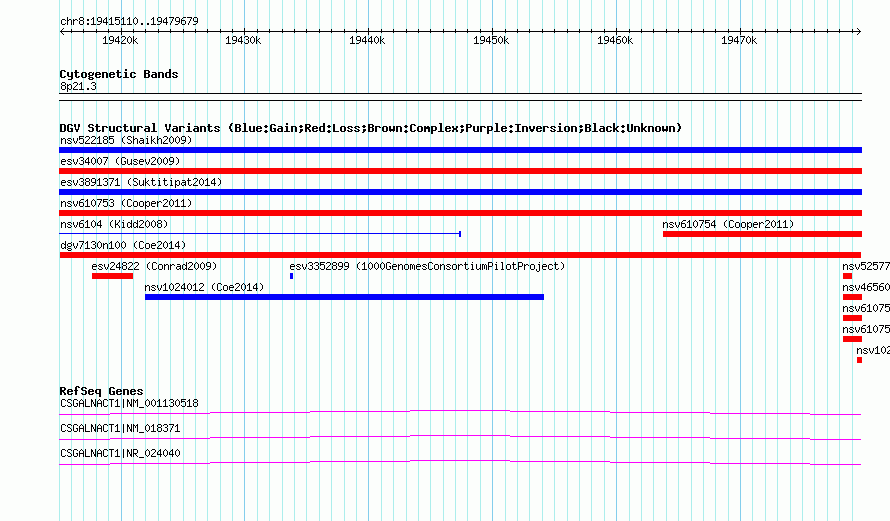
Task: Click the 19440k ruler label
Action: click(x=367, y=40)
